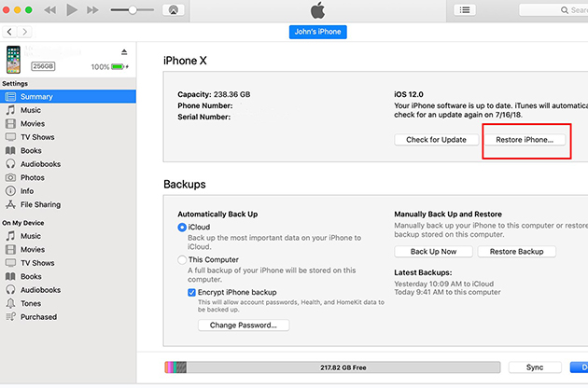The width and height of the screenshot is (588, 388).
Task: Open Audiobooks under Settings
Action: click(x=68, y=164)
